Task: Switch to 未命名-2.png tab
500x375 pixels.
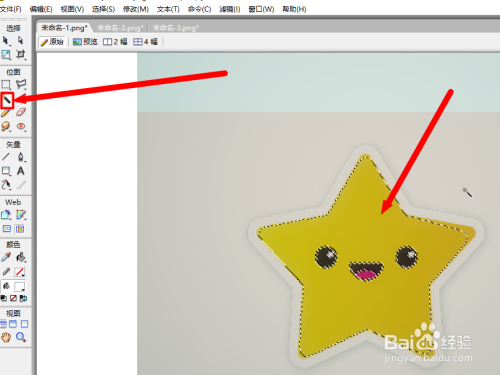Action: 120,28
